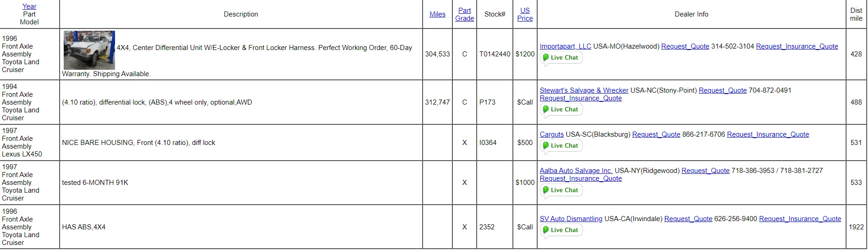Open Live Chat for Importapart, LLC
This screenshot has height=250, width=868.
point(561,58)
